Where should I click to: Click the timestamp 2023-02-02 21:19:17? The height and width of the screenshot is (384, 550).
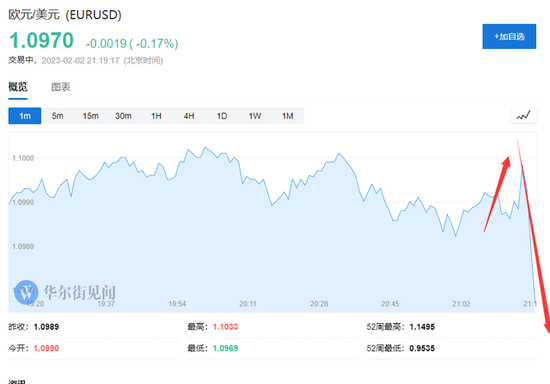(81, 61)
